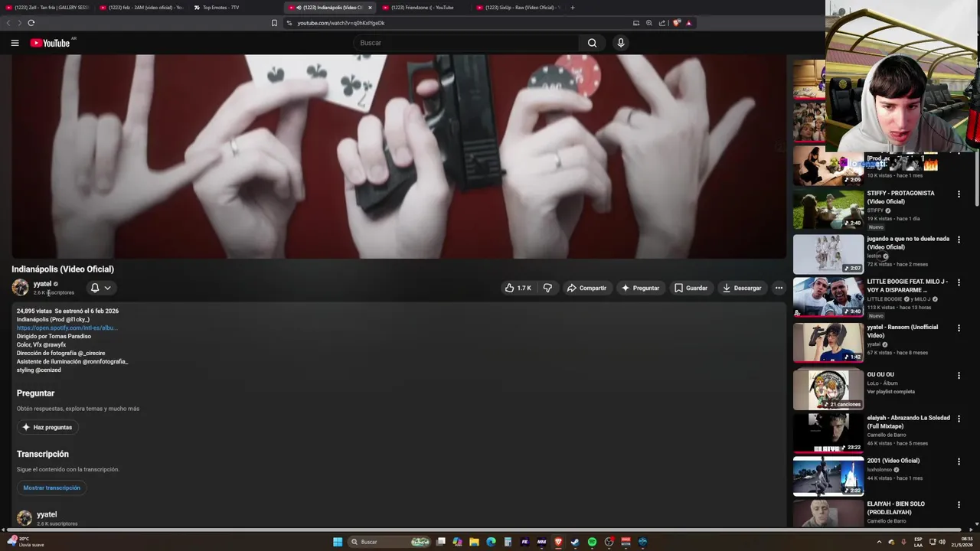980x551 pixels.
Task: Open more actions ellipsis under the video
Action: [779, 288]
